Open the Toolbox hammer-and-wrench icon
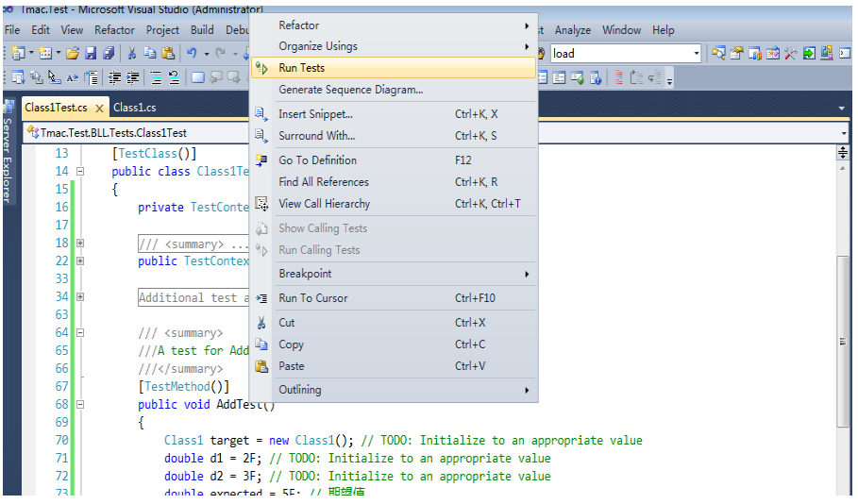 (x=791, y=53)
